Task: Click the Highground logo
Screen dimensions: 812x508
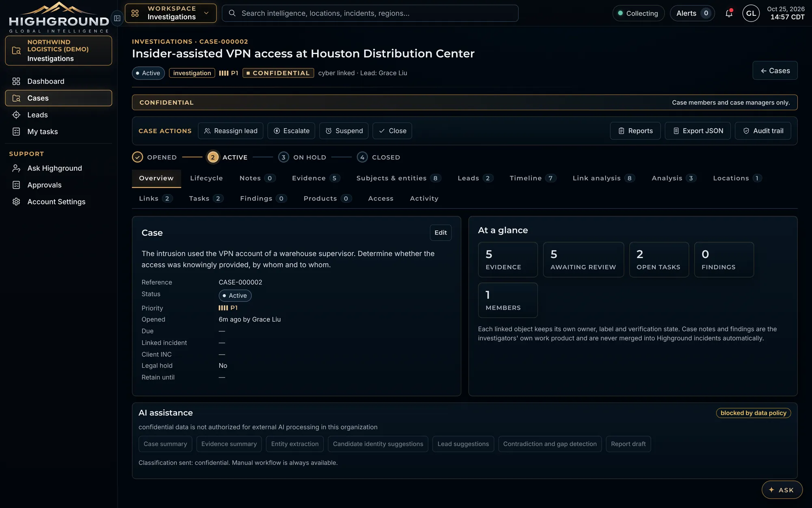Action: 59,17
